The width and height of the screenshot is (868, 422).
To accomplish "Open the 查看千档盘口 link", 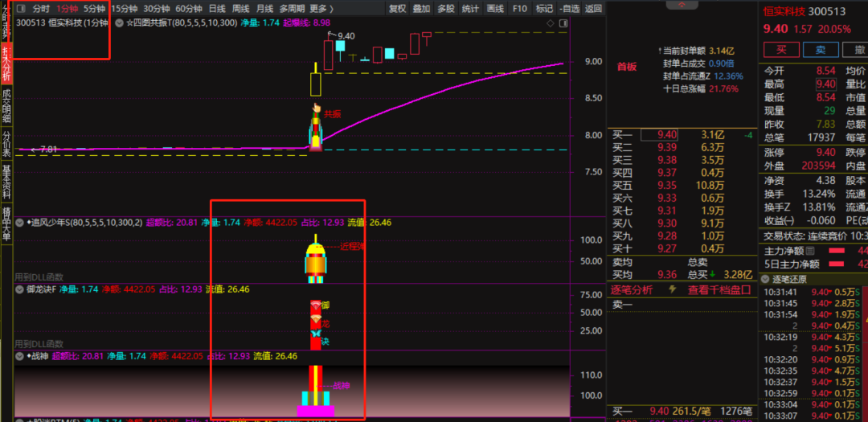I will 719,289.
